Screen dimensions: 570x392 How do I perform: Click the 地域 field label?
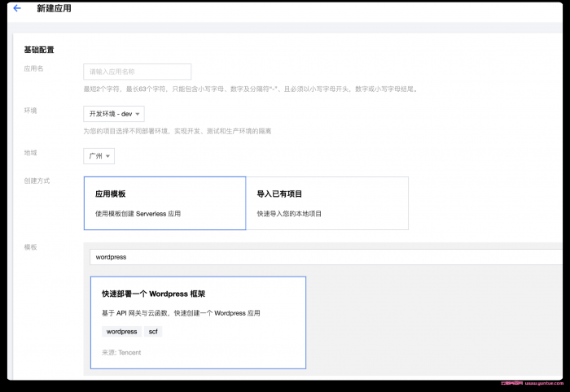[x=30, y=152]
